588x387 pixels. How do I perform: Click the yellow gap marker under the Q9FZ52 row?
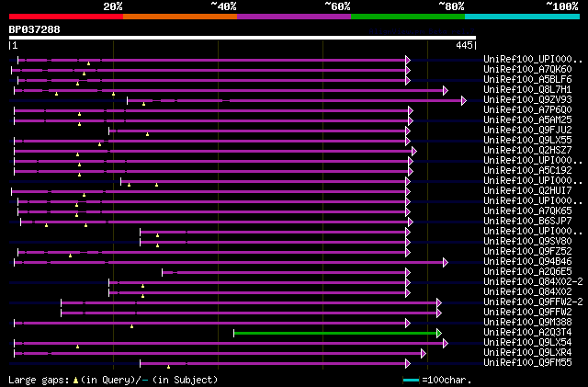coord(70,256)
